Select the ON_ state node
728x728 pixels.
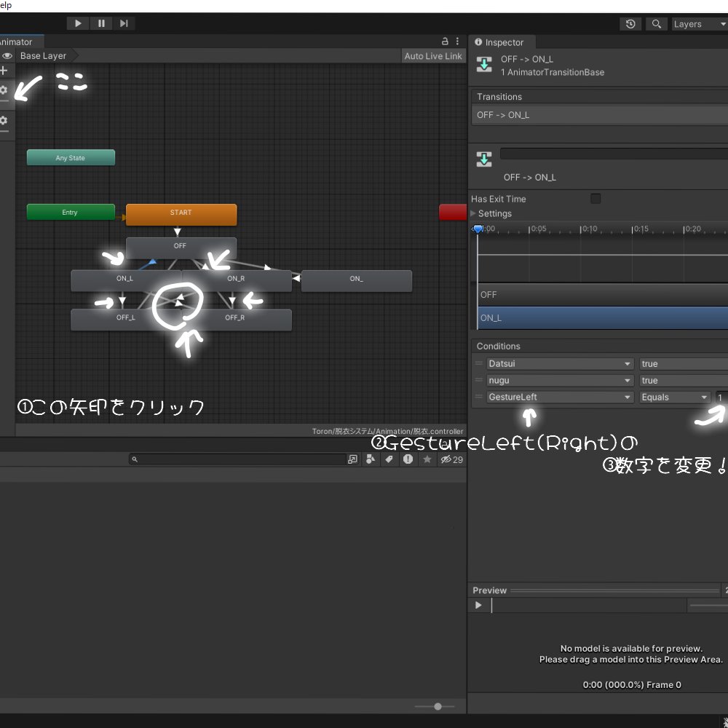tap(357, 280)
